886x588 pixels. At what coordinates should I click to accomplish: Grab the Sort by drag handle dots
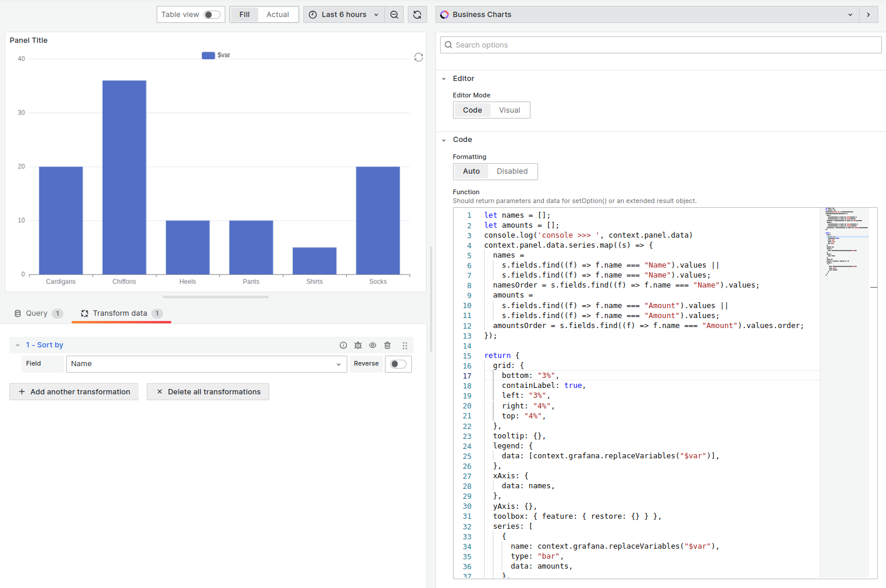pos(405,345)
